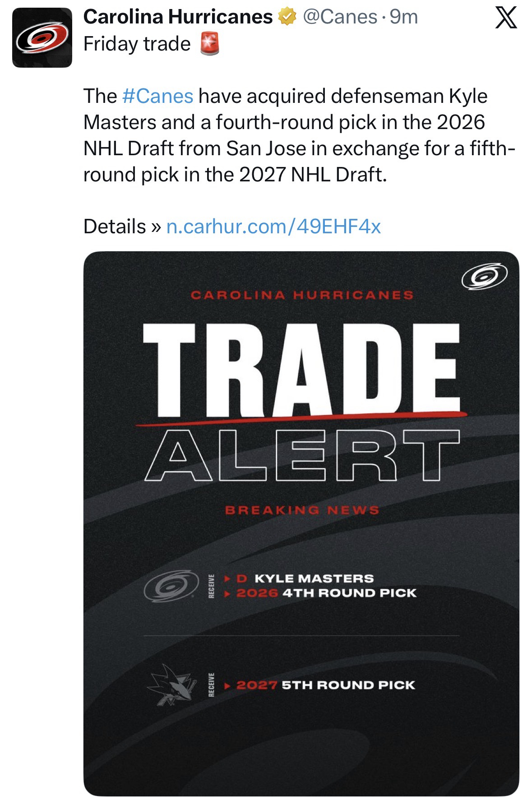
Task: Click the gray Hurricanes logo beside Kyle Masters
Action: pyautogui.click(x=171, y=586)
